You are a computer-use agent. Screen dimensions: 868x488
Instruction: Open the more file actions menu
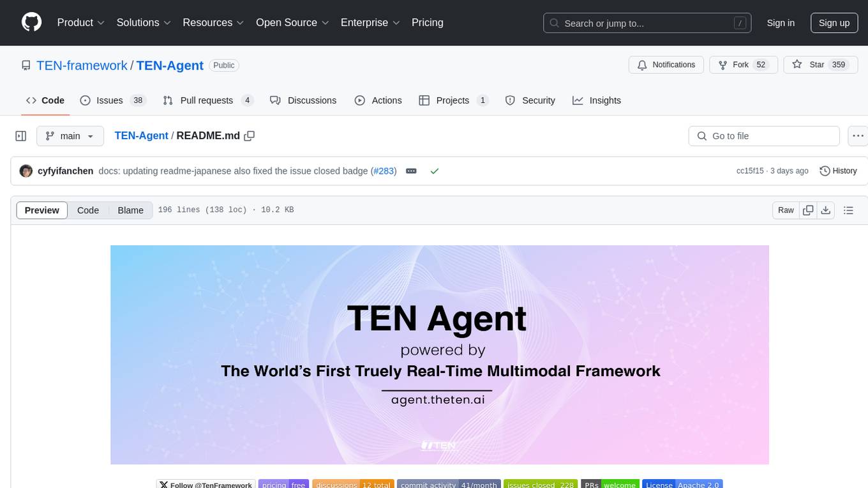pyautogui.click(x=858, y=136)
